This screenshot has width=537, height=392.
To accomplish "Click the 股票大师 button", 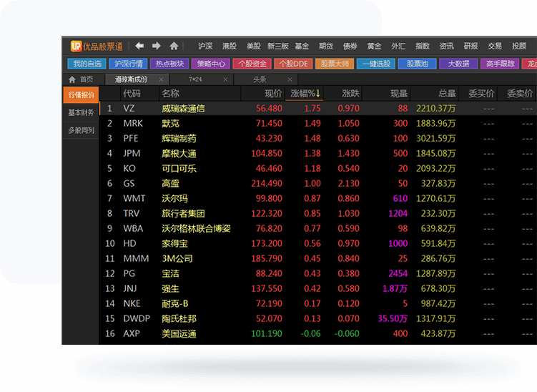I will coord(335,64).
